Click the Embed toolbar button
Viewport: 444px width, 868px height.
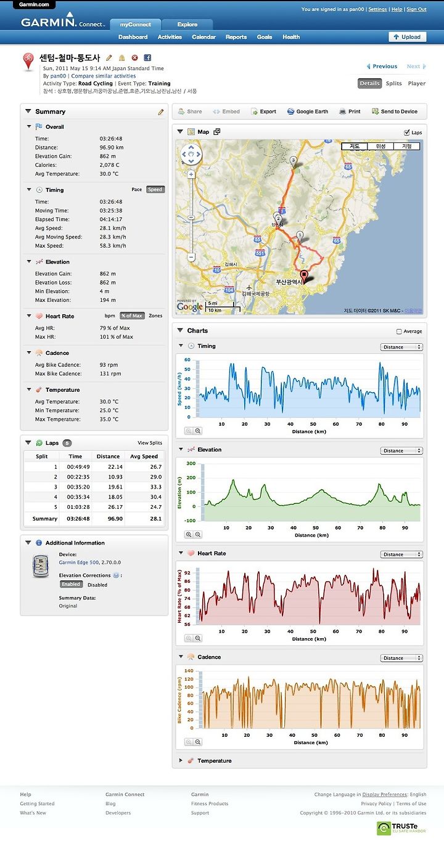[226, 112]
